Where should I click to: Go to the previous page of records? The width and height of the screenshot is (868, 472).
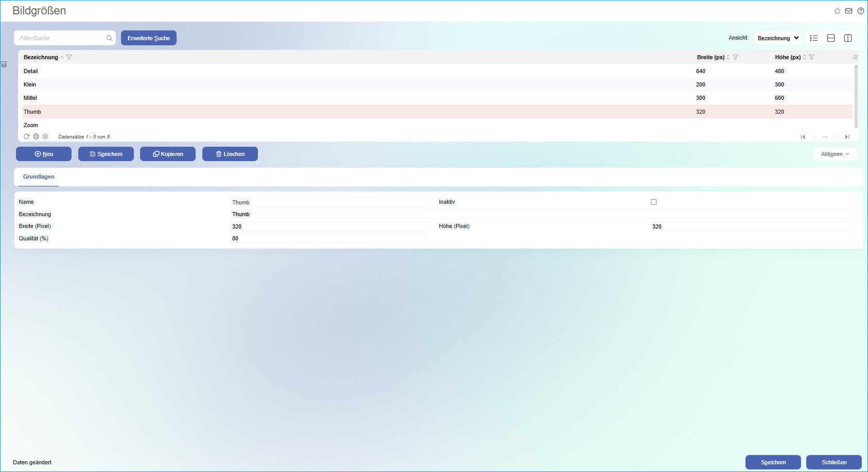click(814, 137)
